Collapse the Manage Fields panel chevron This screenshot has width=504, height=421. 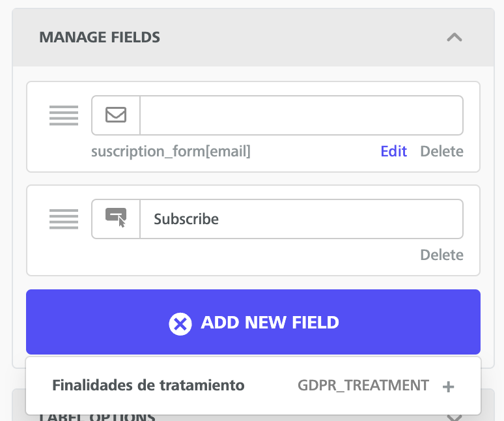pos(454,37)
